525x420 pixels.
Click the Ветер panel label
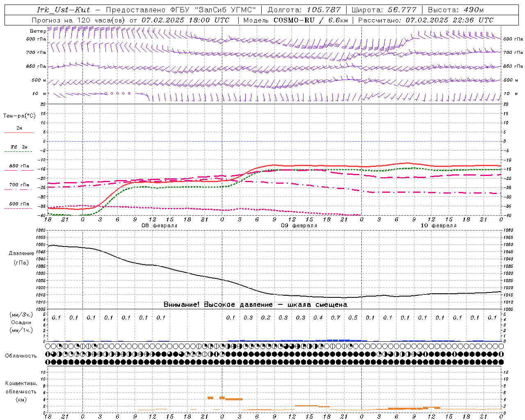38,31
